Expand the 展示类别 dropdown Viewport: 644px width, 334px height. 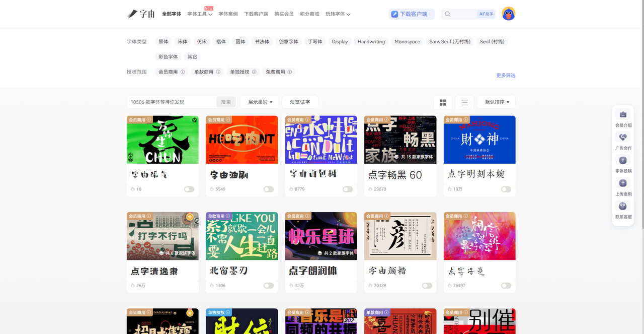click(260, 102)
